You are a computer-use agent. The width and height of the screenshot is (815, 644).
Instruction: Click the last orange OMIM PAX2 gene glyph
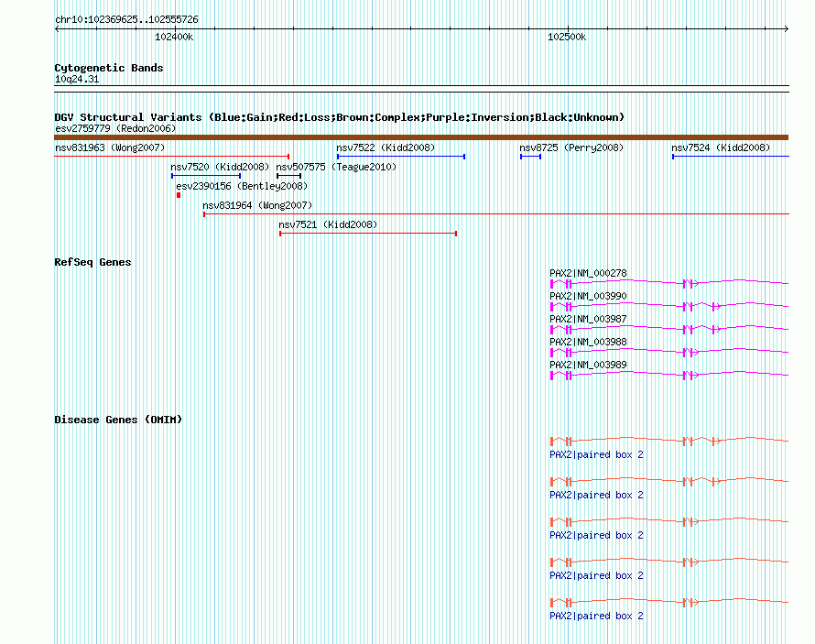click(669, 603)
